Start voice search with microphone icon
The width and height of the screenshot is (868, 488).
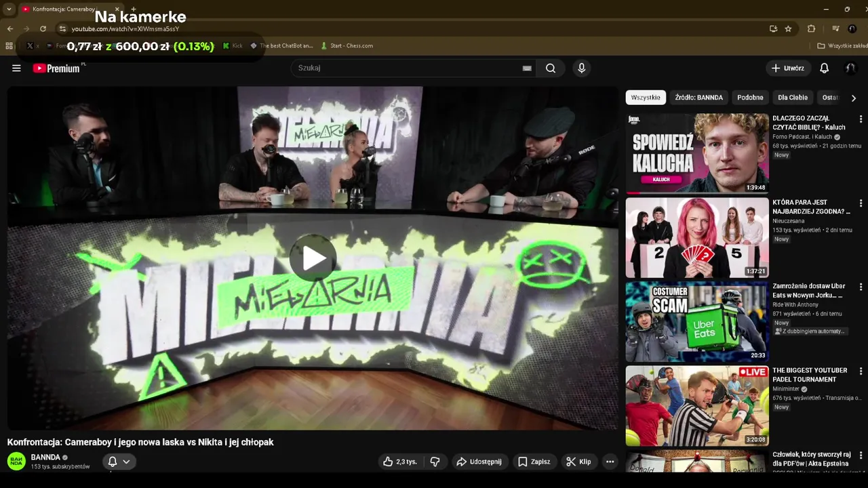[x=581, y=68]
